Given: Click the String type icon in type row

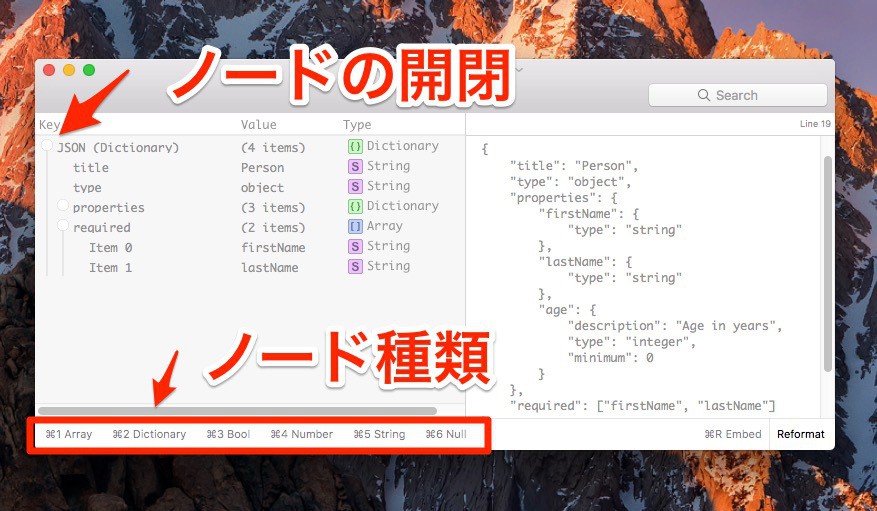Looking at the screenshot, I should point(355,186).
